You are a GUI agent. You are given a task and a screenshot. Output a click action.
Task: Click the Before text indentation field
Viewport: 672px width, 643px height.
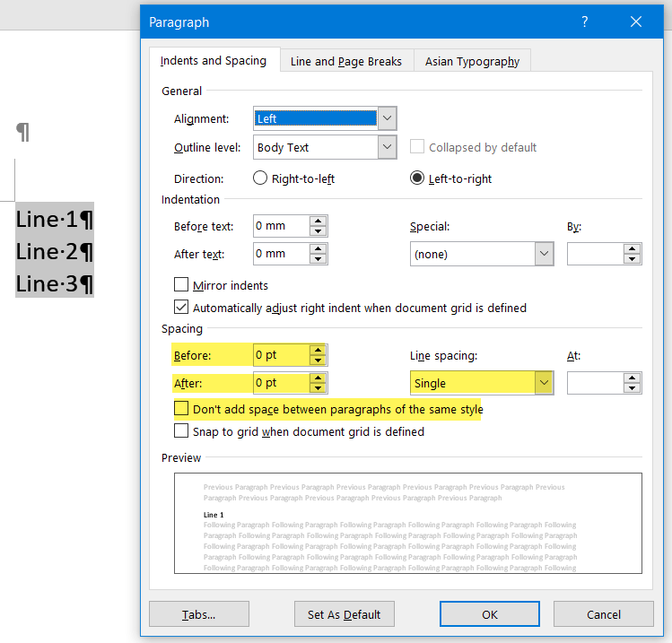click(x=282, y=226)
